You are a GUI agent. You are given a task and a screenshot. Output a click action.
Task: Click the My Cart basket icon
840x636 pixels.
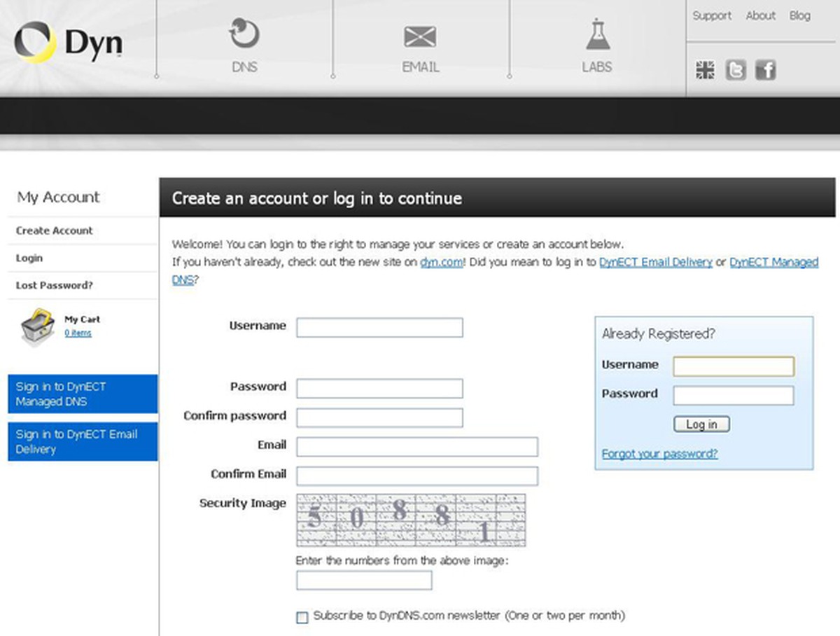click(38, 326)
